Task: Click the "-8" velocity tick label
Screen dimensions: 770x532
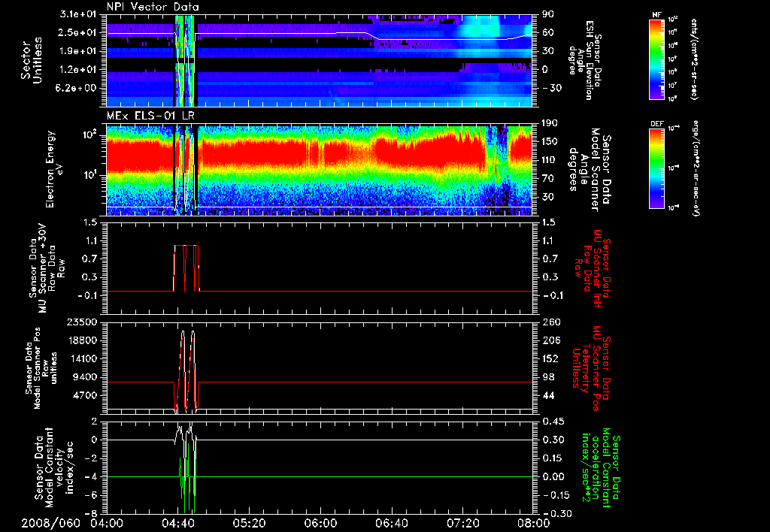Action: tap(90, 513)
